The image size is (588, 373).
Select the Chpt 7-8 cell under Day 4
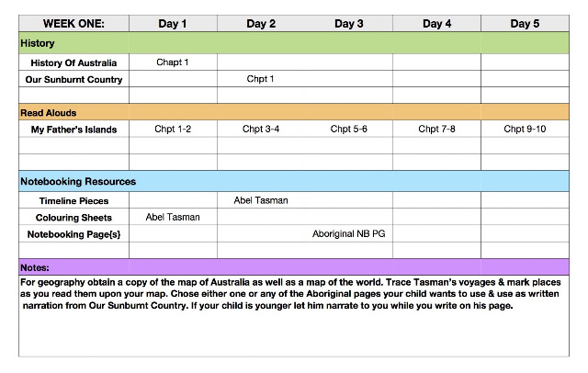pyautogui.click(x=437, y=129)
